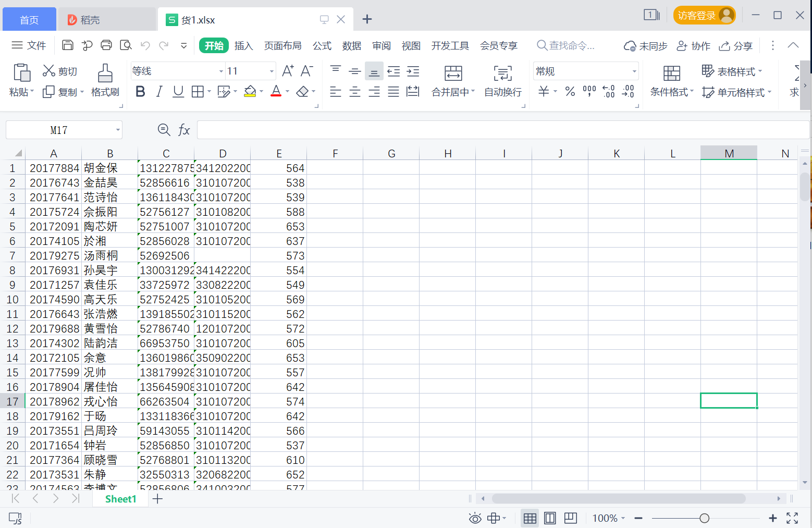Image resolution: width=812 pixels, height=528 pixels.
Task: Select the Format Painter brush
Action: pos(105,73)
